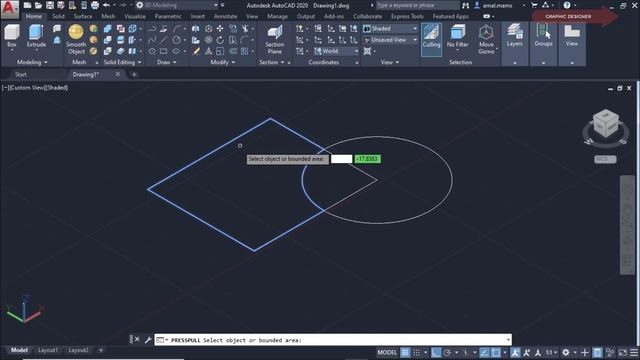The height and width of the screenshot is (360, 640).
Task: Open the Autodesk App Store cart icon
Action: tap(534, 5)
